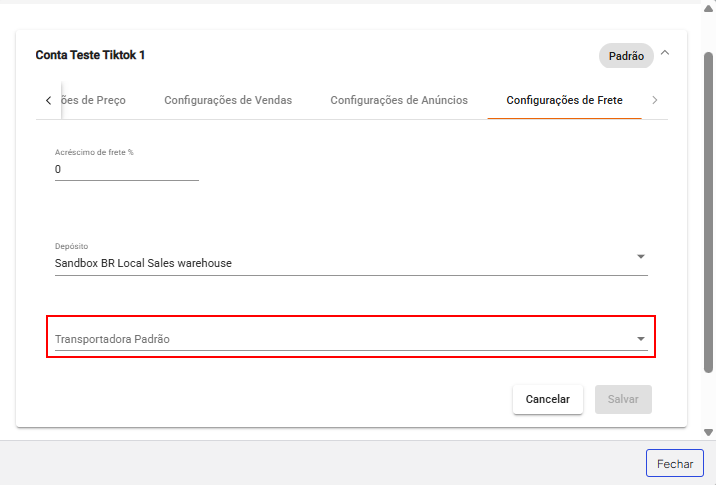
Task: Click the Salvar button
Action: (x=623, y=399)
